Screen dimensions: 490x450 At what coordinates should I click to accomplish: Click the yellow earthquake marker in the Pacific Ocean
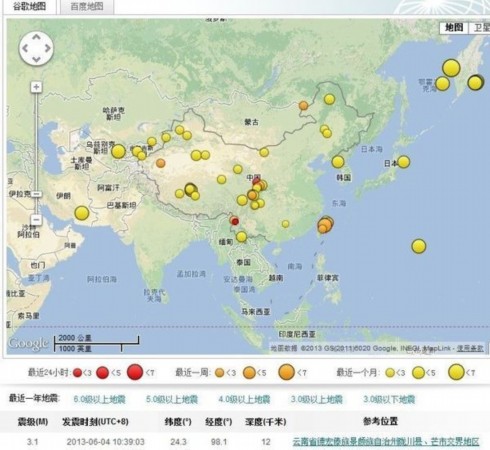(419, 246)
